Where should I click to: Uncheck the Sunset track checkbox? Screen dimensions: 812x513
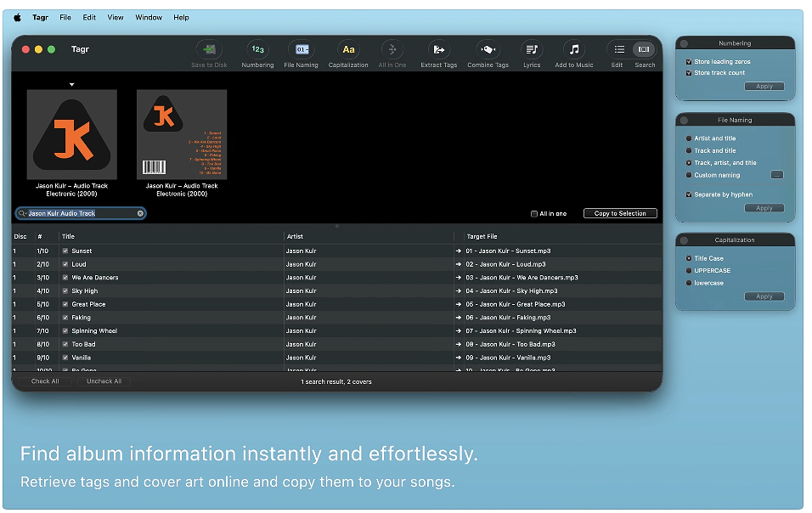(65, 251)
